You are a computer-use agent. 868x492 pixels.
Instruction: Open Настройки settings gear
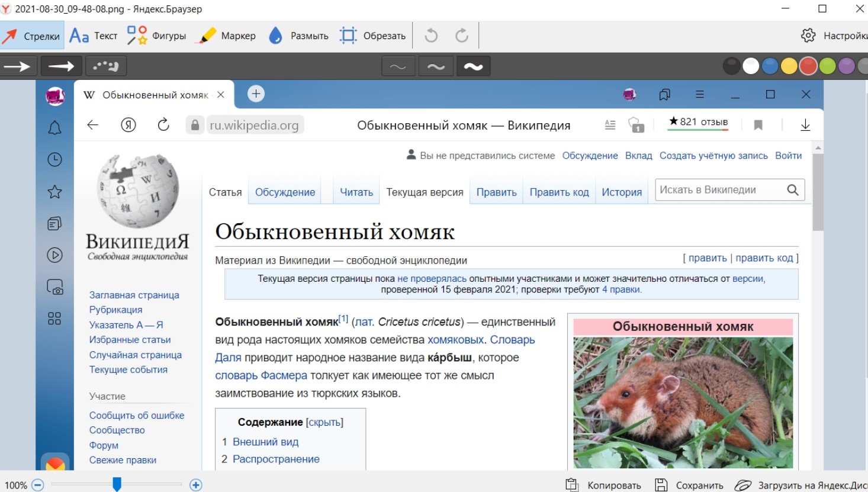[834, 36]
